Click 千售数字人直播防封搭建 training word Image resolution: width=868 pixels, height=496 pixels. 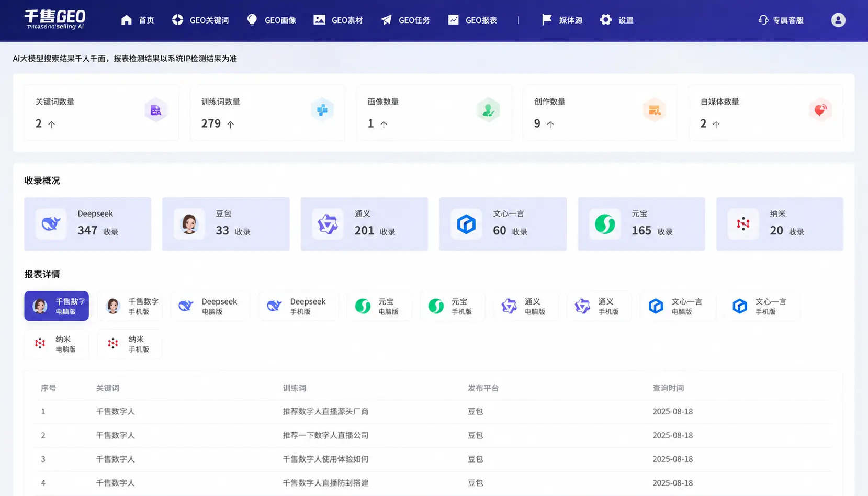(325, 483)
